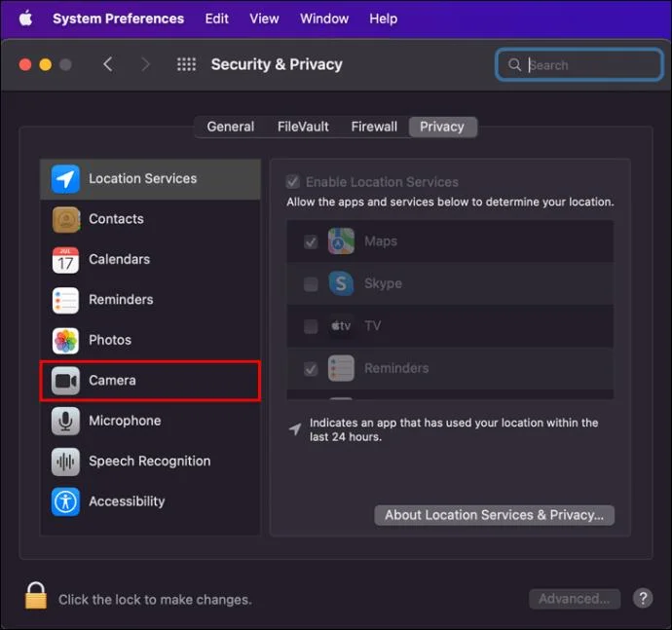This screenshot has width=672, height=630.
Task: Click the Reminders icon in sidebar list
Action: 65,300
